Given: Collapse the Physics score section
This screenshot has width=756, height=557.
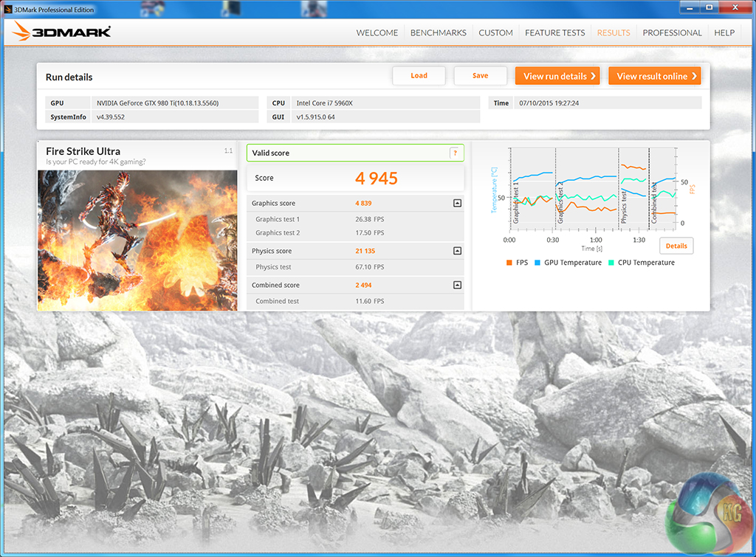Looking at the screenshot, I should click(457, 251).
